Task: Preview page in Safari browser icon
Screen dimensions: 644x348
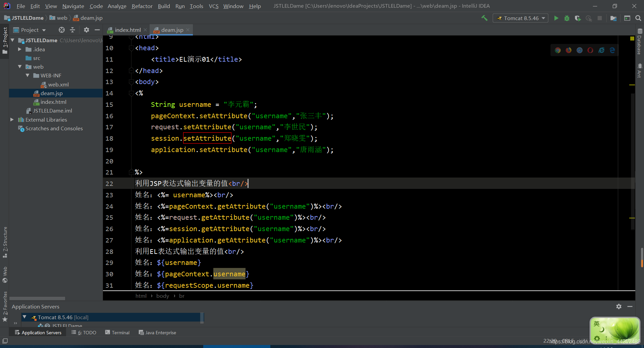Action: (580, 50)
